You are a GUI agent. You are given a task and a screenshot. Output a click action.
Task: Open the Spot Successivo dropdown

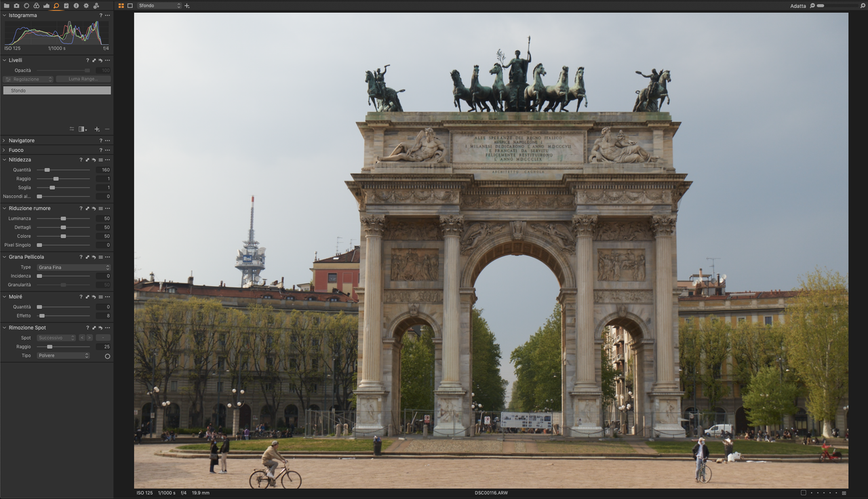pos(56,338)
